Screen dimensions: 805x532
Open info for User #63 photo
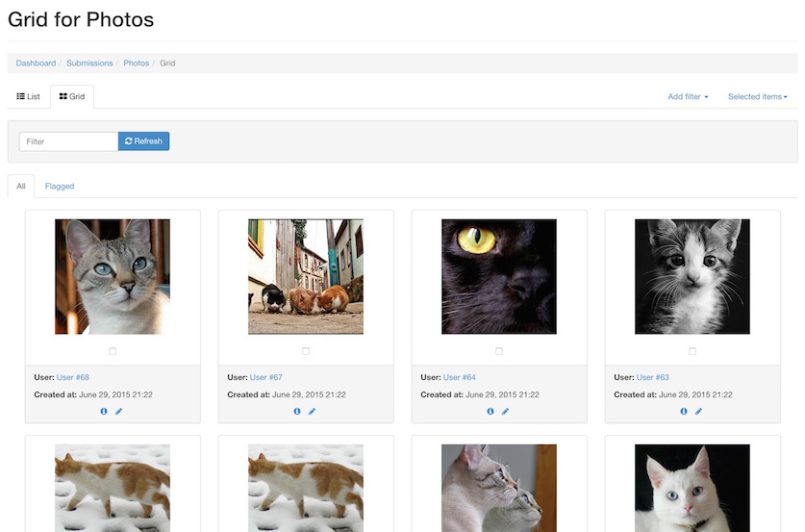point(683,412)
